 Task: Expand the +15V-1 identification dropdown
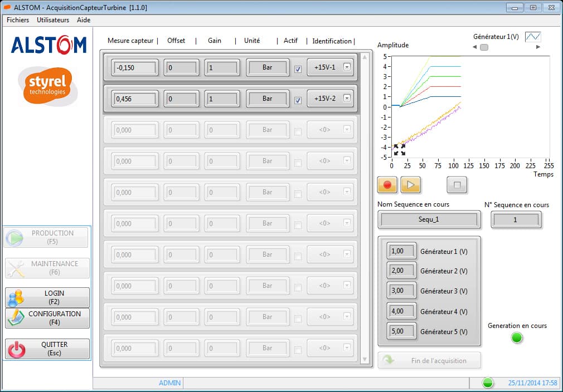[347, 67]
